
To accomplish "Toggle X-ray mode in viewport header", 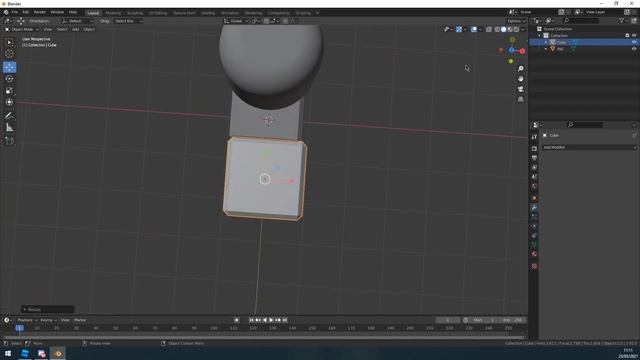I will (489, 29).
